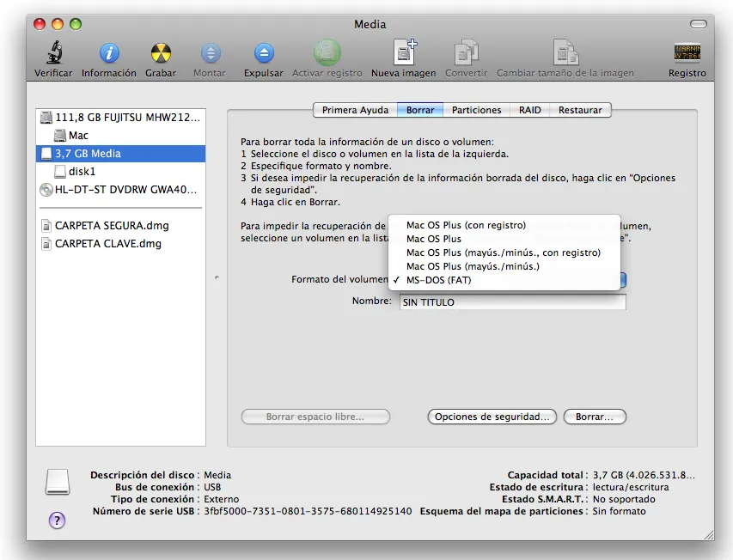Choose plain Mac OS Plus format

[x=504, y=239]
